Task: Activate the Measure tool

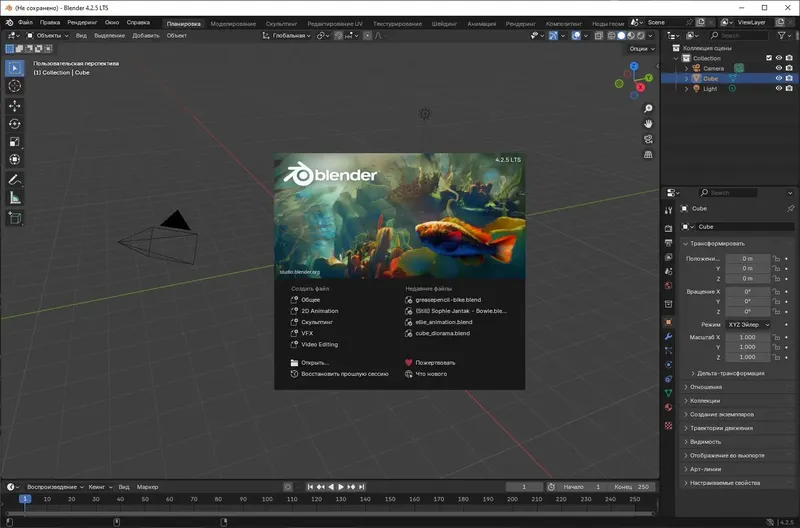Action: tap(15, 198)
